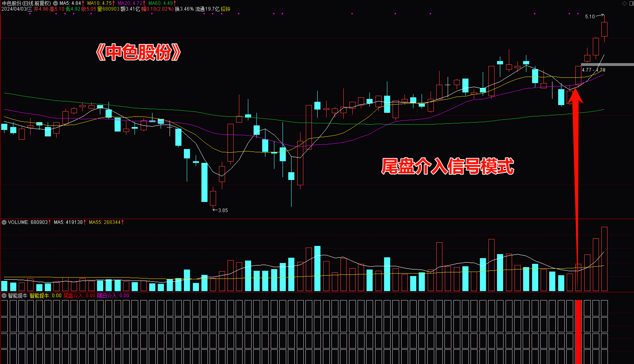Viewport: 634px width, 364px height.
Task: Click the turnover amount 额3.41亿
Action: pyautogui.click(x=130, y=9)
